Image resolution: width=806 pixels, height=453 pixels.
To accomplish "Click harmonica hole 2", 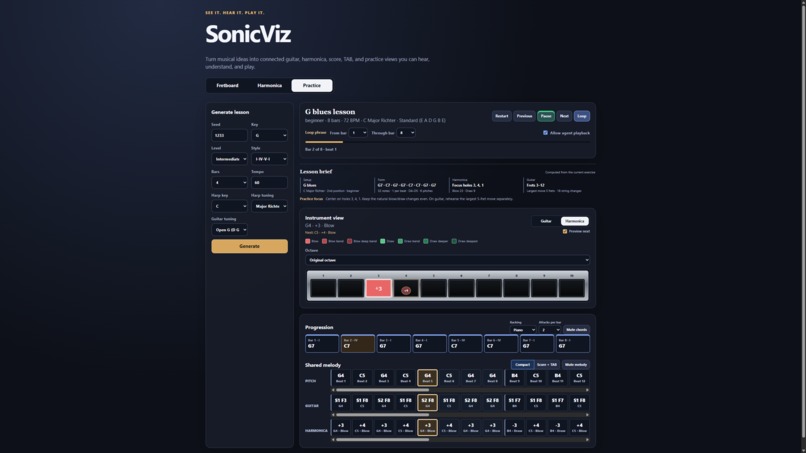I will tap(351, 288).
